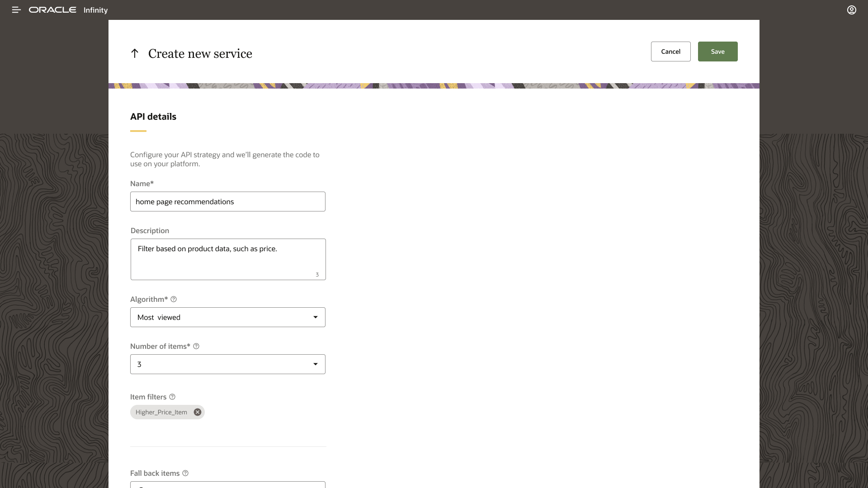Show help for Fall back items
This screenshot has width=868, height=488.
[x=185, y=473]
